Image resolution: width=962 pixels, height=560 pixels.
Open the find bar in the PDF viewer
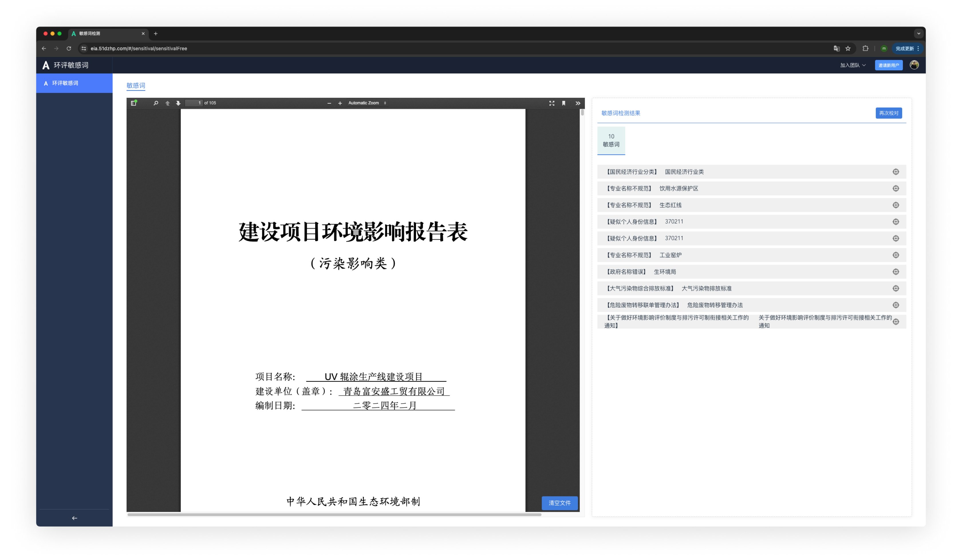156,103
